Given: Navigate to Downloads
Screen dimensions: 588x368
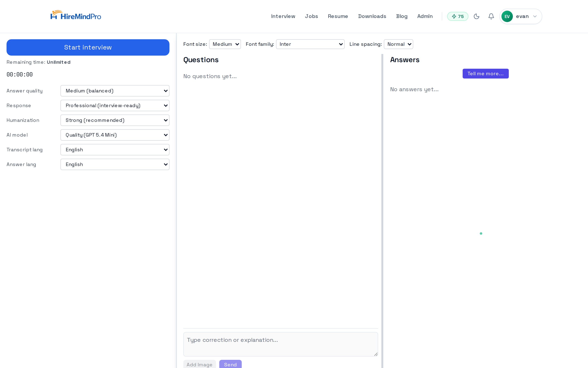Looking at the screenshot, I should pos(372,16).
